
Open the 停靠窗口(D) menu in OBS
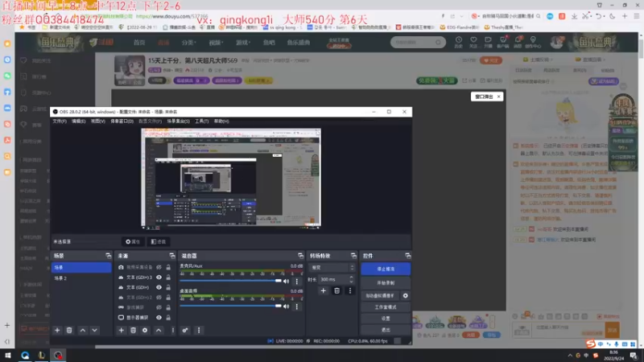pos(122,121)
